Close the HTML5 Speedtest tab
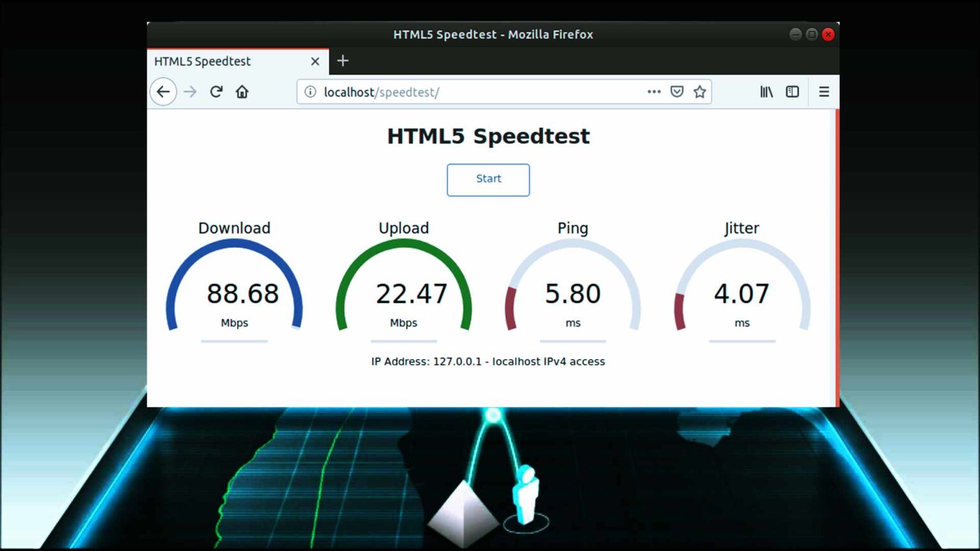 314,61
